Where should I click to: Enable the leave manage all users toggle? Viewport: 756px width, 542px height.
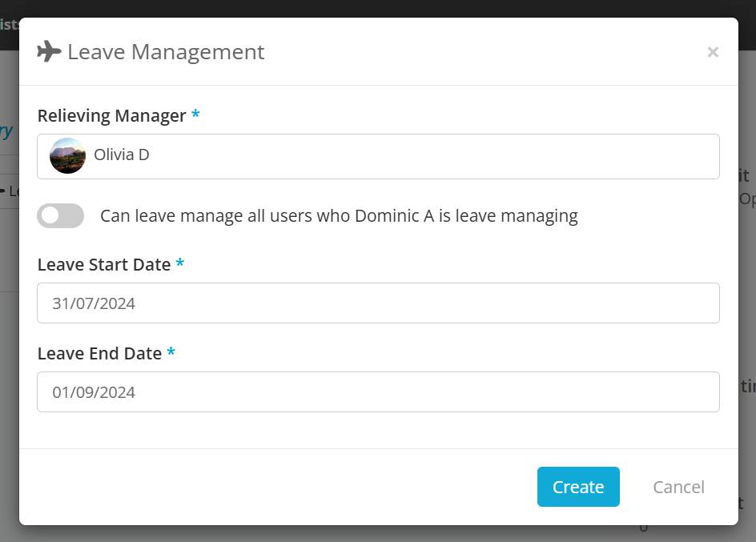click(60, 215)
